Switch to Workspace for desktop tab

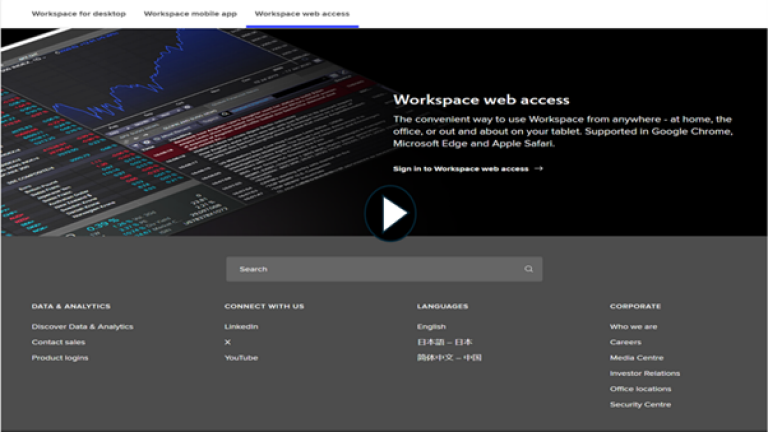pos(80,14)
